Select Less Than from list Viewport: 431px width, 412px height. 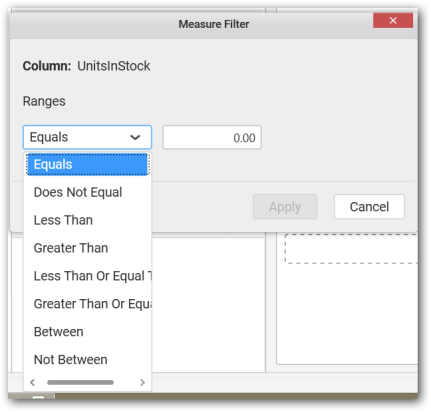click(87, 220)
